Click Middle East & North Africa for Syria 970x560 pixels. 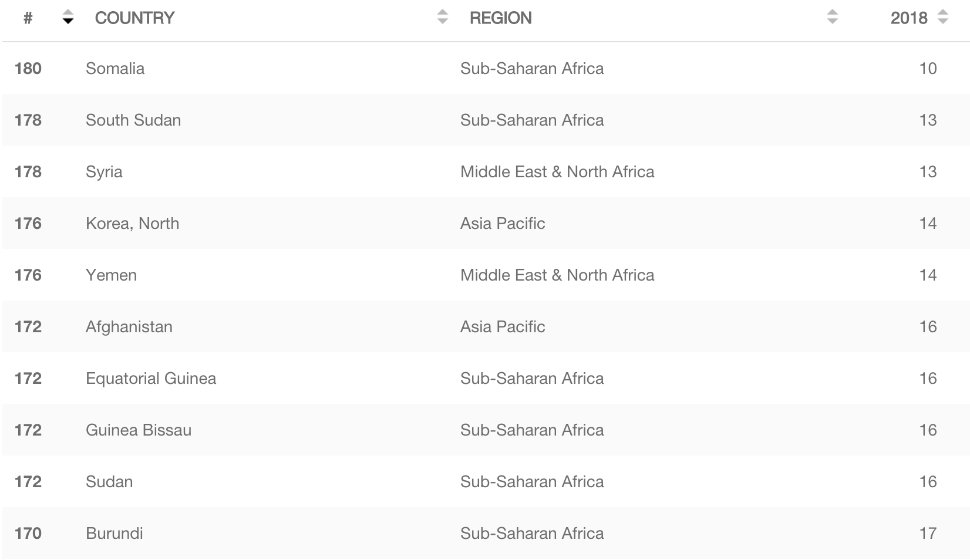click(557, 172)
